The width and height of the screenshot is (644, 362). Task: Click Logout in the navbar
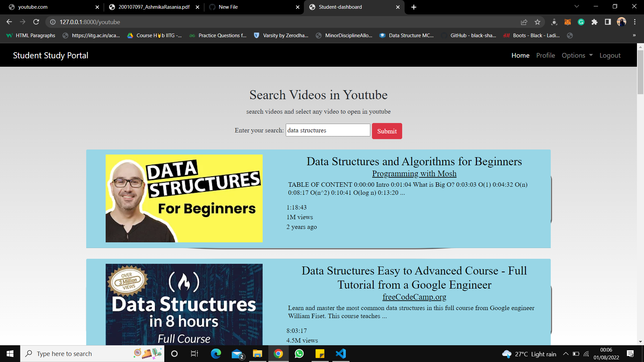point(610,55)
